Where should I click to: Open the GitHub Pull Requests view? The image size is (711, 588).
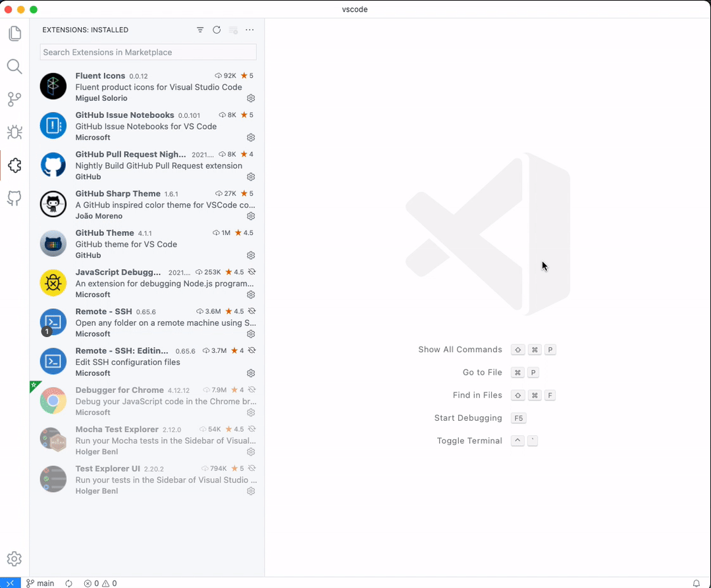(14, 199)
